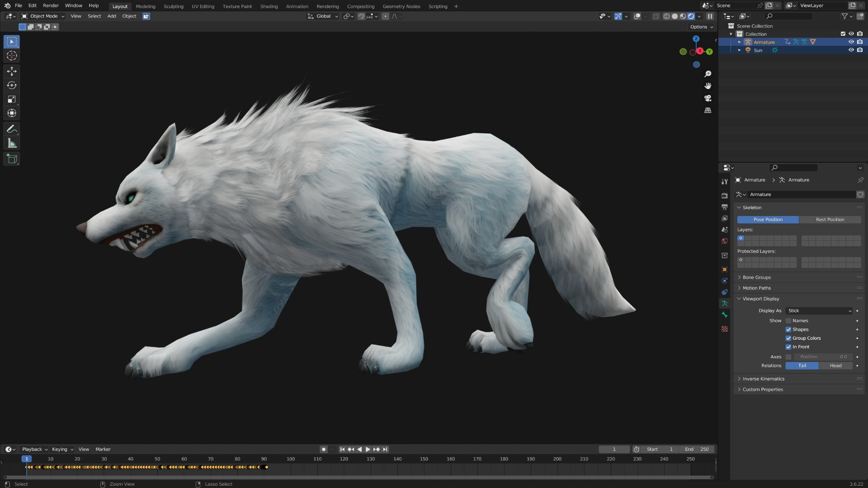Open the viewport Add menu
This screenshot has width=868, height=488.
coord(112,16)
